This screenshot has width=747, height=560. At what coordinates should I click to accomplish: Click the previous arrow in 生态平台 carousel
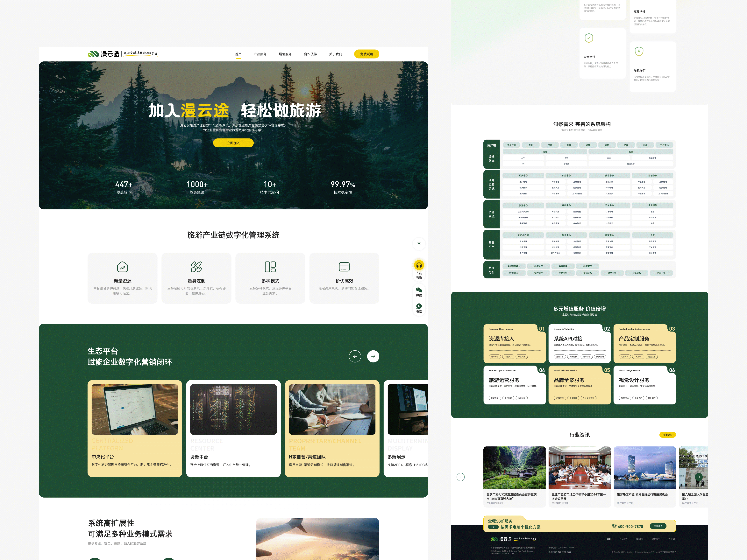pos(355,356)
